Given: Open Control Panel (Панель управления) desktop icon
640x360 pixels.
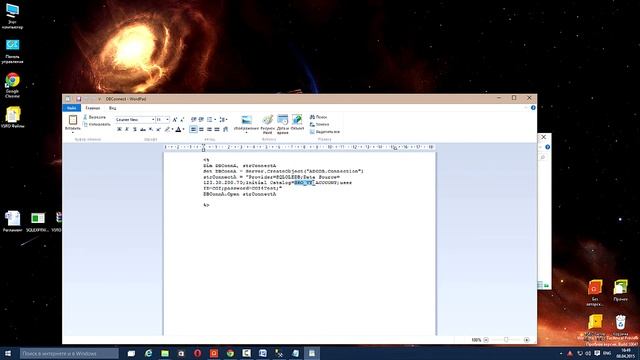Looking at the screenshot, I should click(x=12, y=51).
